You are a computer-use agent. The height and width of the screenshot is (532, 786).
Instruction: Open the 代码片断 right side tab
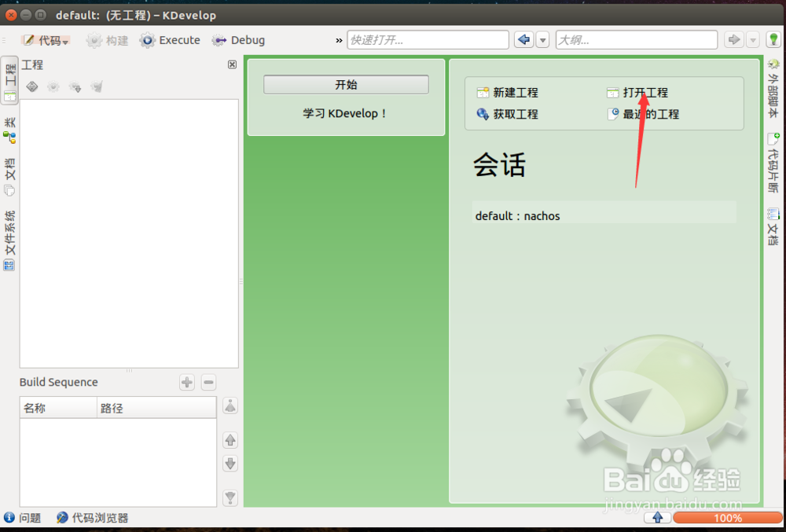click(x=773, y=163)
